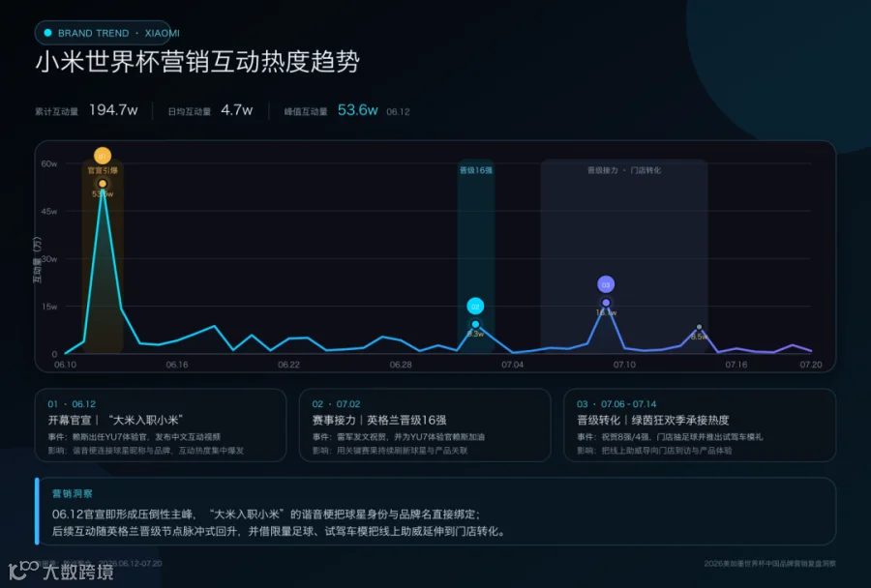Click the 01 · 06.12 card header
Image resolution: width=871 pixels, height=588 pixels.
point(72,403)
